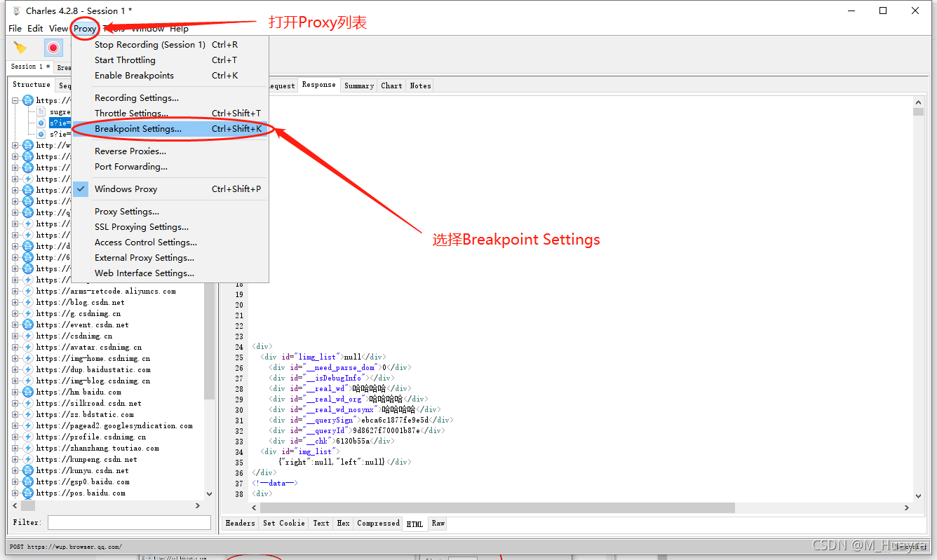Select the Session 1 tab
The width and height of the screenshot is (937, 560).
point(31,67)
